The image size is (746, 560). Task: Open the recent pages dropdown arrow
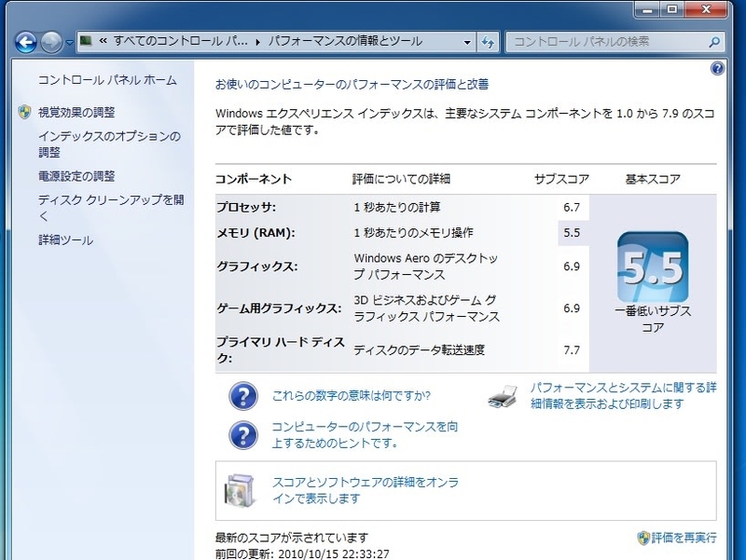coord(69,42)
